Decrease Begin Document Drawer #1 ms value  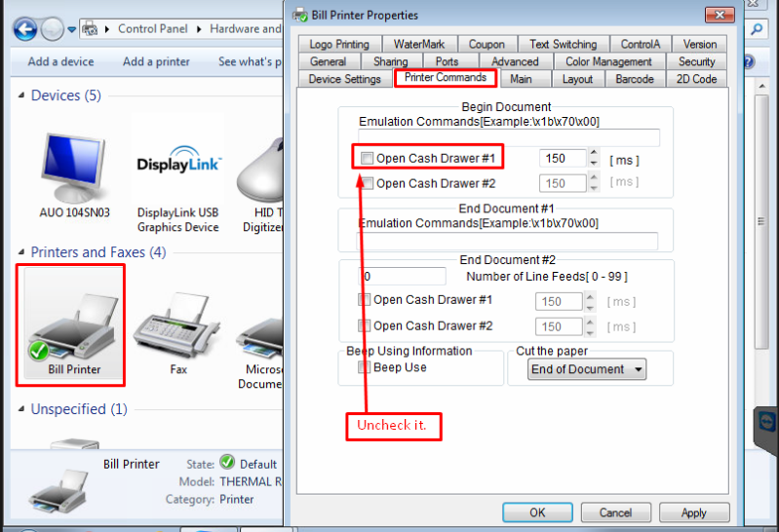point(594,163)
